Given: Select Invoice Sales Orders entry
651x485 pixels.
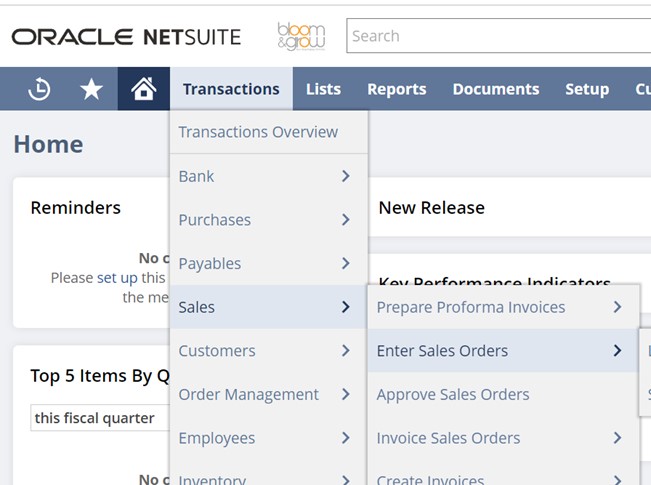Looking at the screenshot, I should (448, 438).
